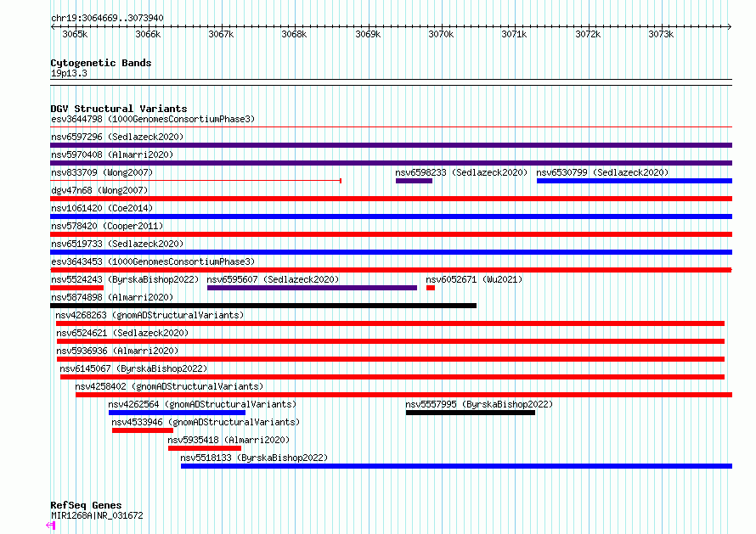Select the purple nsv6595607 (Sedlazeck2020) bar
Viewport: 756px width, 534px height.
point(312,288)
